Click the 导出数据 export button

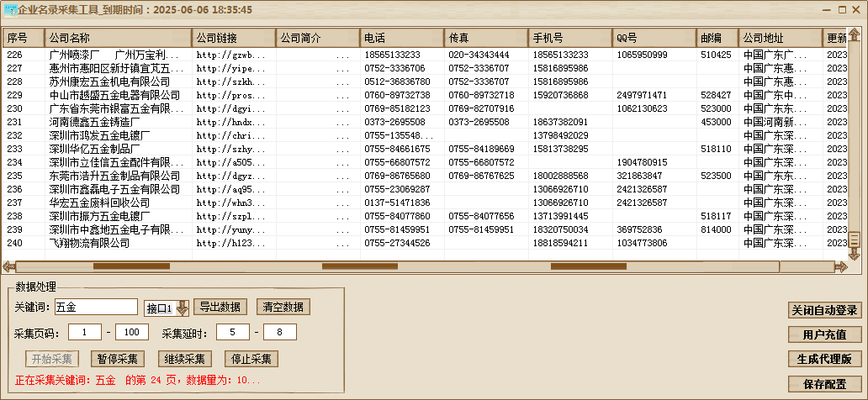click(221, 307)
